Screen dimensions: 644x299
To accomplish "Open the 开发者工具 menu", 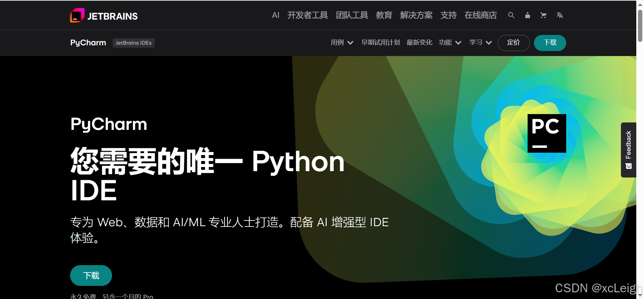I will point(308,15).
